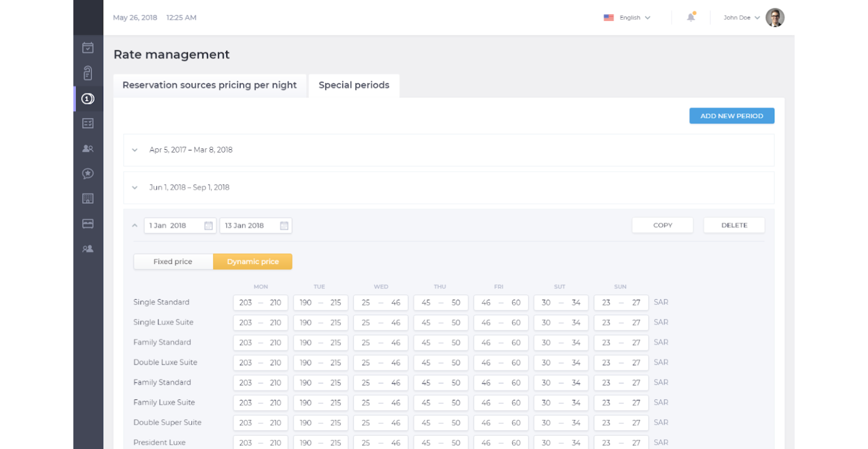
Task: Open the bed rooms sidebar icon
Action: [x=88, y=224]
